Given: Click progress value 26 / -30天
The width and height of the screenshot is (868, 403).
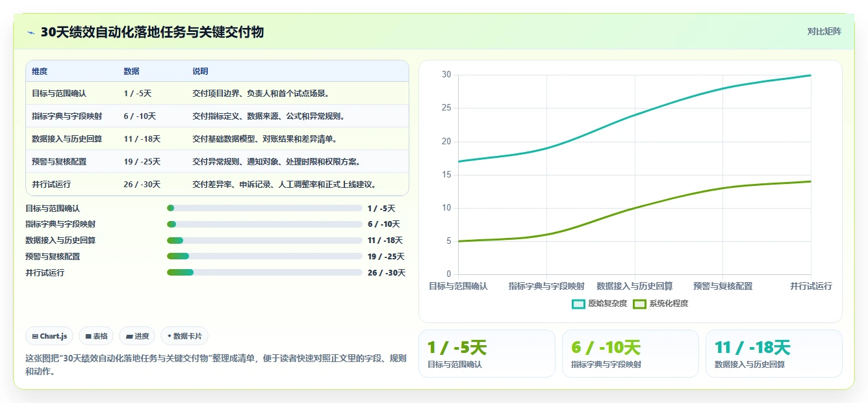Looking at the screenshot, I should tap(386, 272).
